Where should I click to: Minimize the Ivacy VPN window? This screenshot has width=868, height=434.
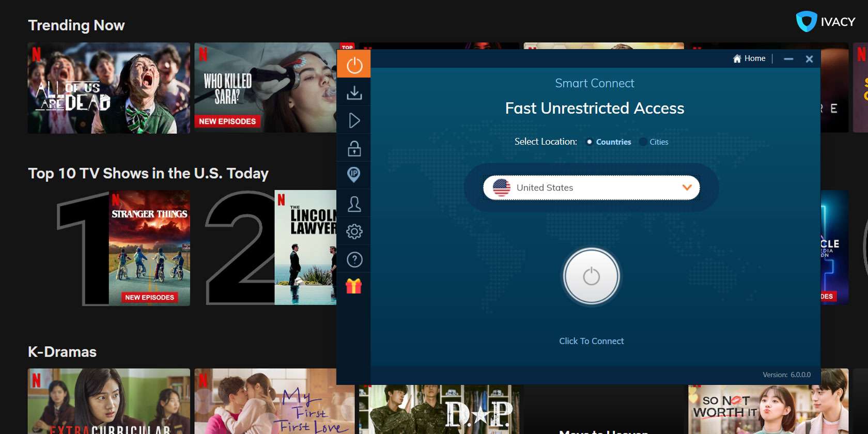[788, 59]
